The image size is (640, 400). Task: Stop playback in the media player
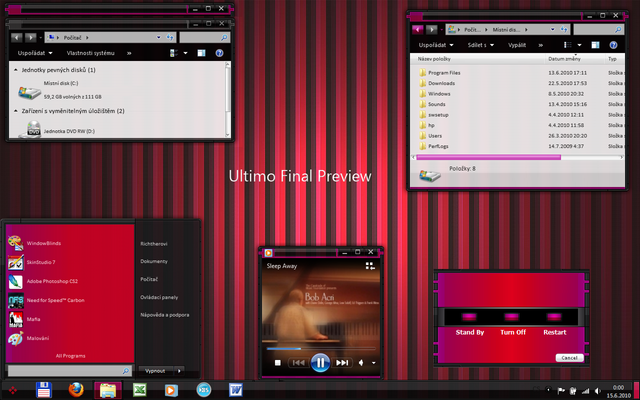pos(277,362)
